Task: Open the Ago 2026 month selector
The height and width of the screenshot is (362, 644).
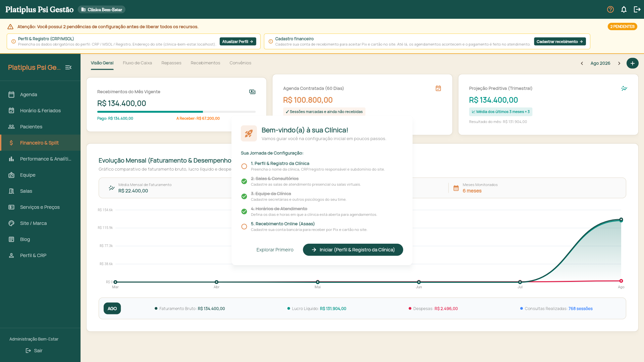Action: coord(600,63)
